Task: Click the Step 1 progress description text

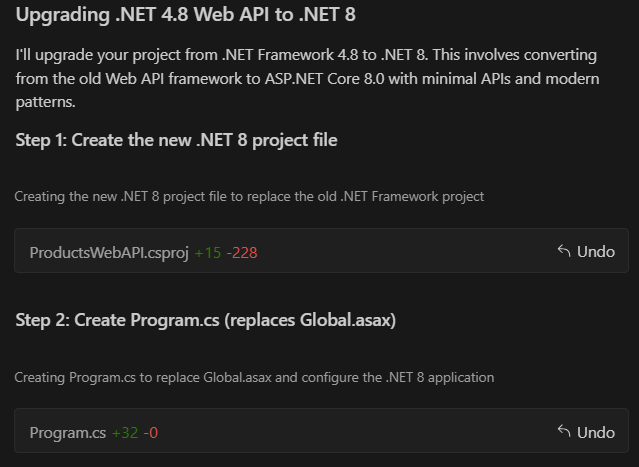Action: (x=249, y=196)
